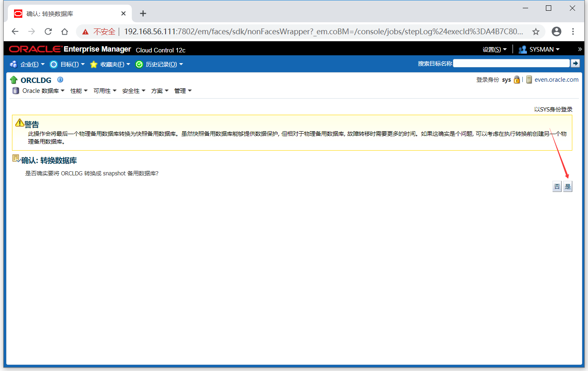Go back to previous page
This screenshot has height=371, width=588.
[15, 31]
